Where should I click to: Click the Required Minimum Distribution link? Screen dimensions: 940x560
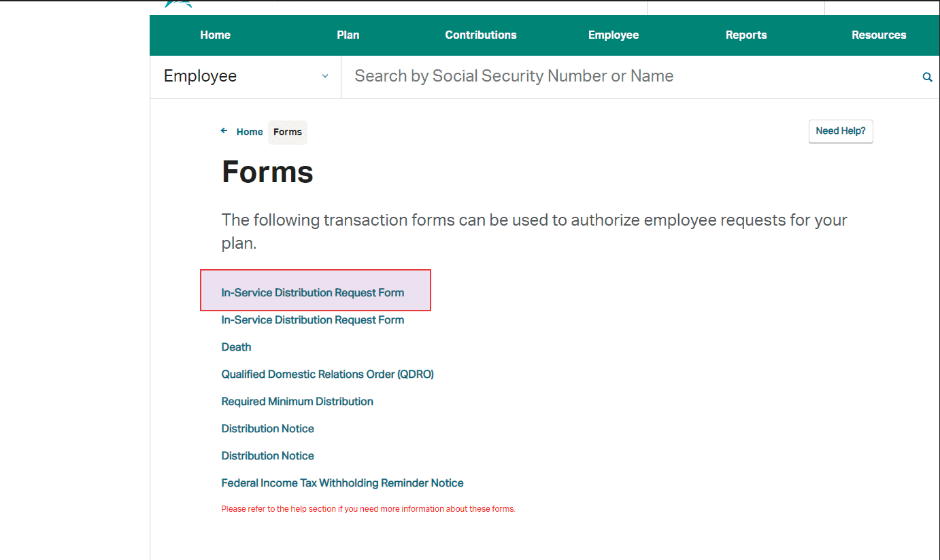point(297,401)
